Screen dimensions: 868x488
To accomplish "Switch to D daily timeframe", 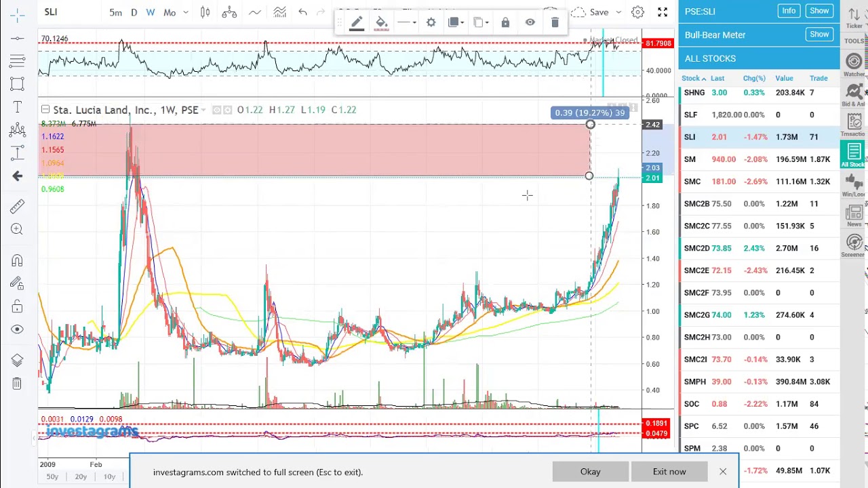I will [x=134, y=12].
